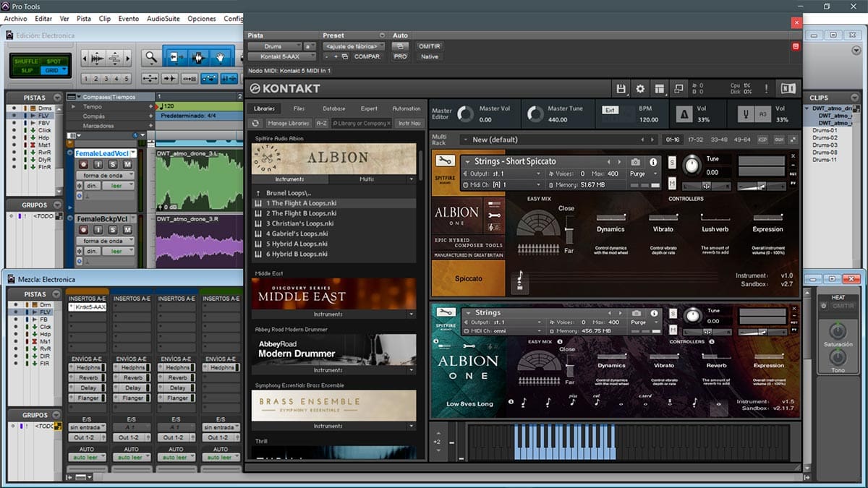Open Kontakt options gear icon
Image resolution: width=868 pixels, height=488 pixels.
pos(640,88)
